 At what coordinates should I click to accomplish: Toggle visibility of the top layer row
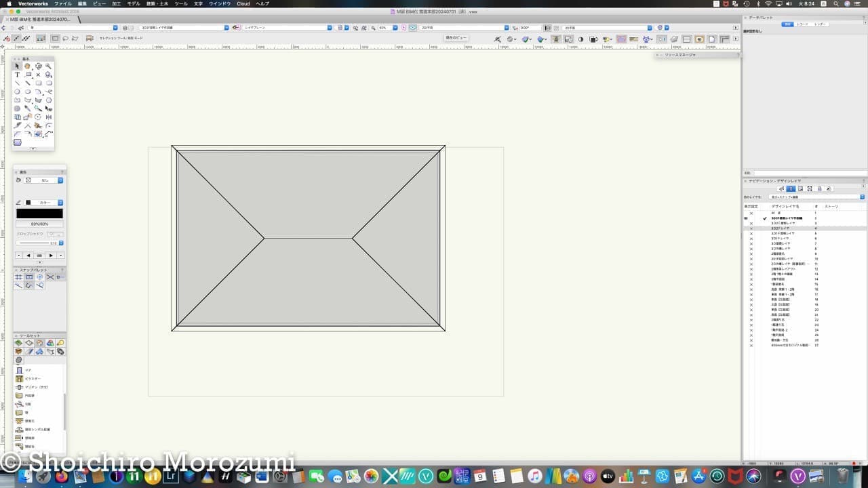coord(751,213)
